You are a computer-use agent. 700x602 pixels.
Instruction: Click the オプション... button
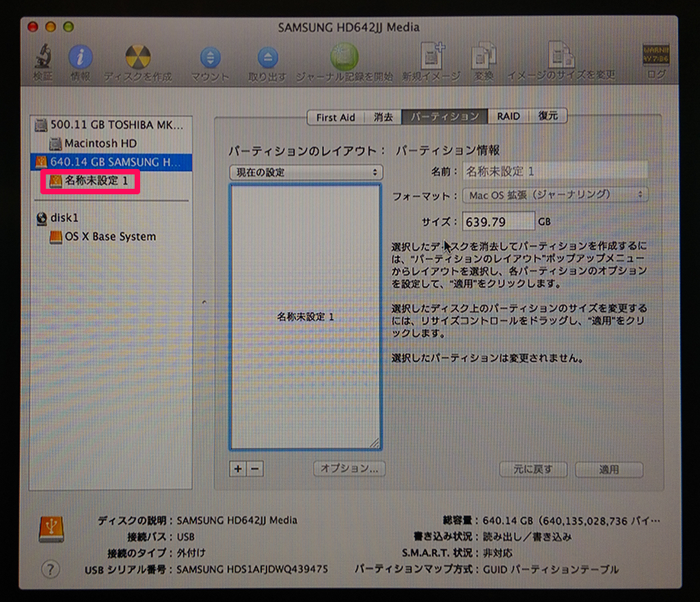[349, 469]
